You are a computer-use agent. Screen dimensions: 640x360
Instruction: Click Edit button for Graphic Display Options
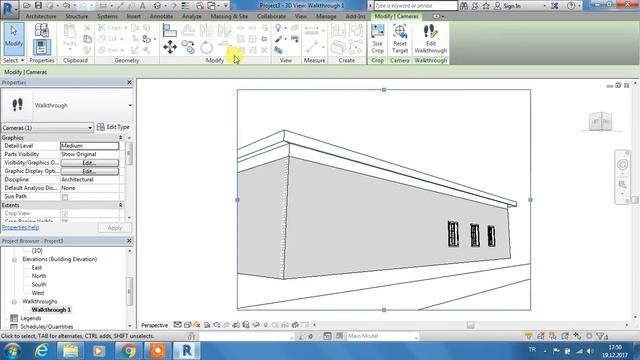pos(89,171)
